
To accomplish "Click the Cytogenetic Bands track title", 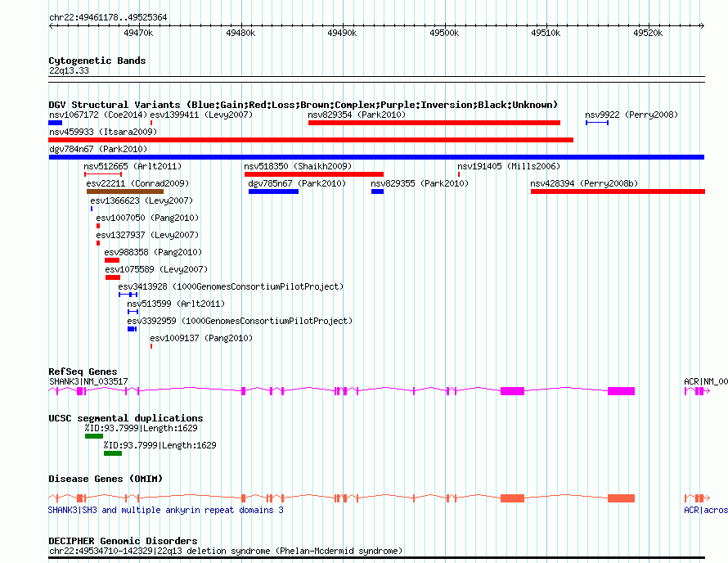I will click(x=97, y=61).
